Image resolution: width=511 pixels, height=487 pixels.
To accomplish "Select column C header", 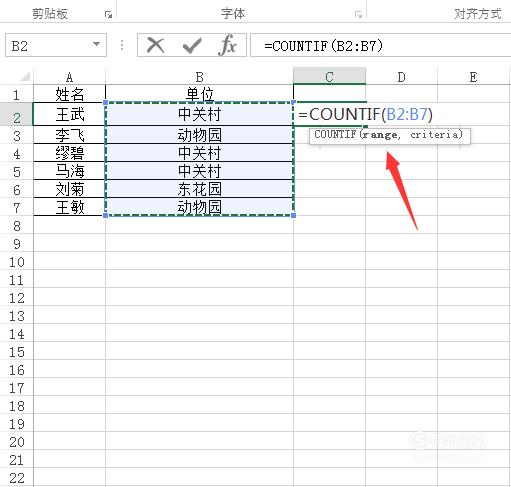I will [329, 76].
